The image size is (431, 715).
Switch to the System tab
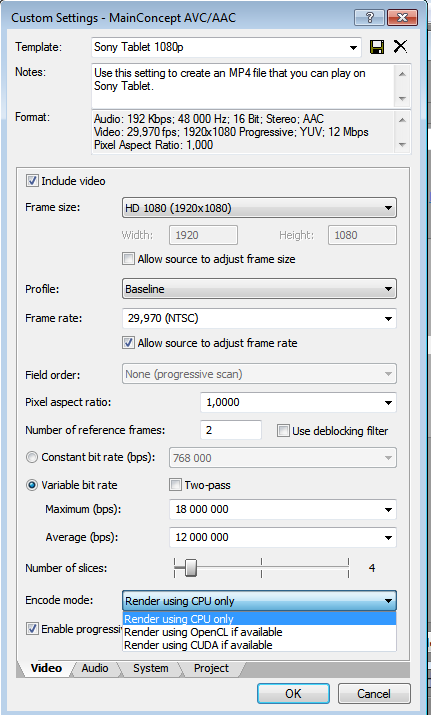tap(151, 668)
